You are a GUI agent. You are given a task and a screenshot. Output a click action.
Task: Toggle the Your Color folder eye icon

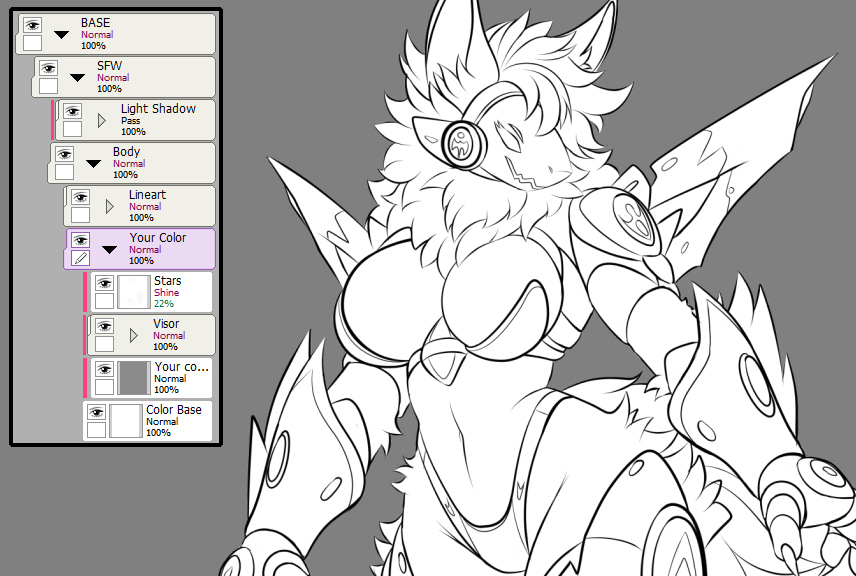click(x=80, y=240)
